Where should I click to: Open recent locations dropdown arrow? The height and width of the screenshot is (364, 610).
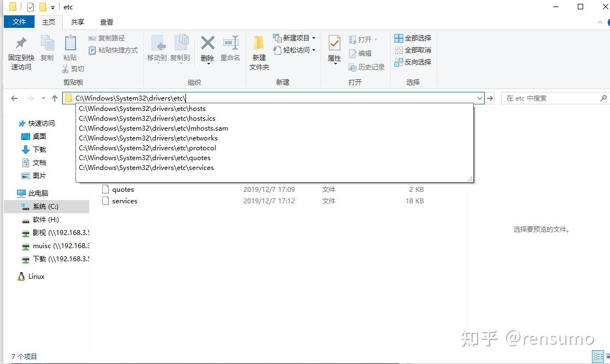43,98
